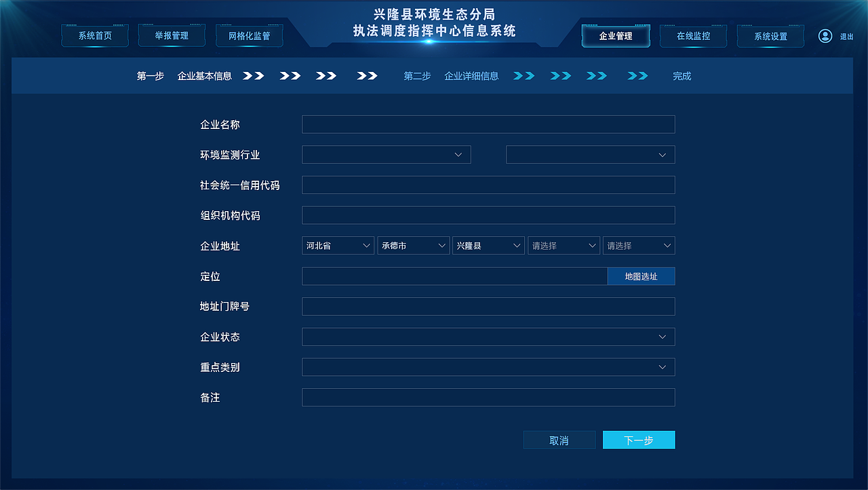The image size is (868, 490).
Task: Click the first 环境监测行业 dropdown arrow
Action: [x=458, y=154]
